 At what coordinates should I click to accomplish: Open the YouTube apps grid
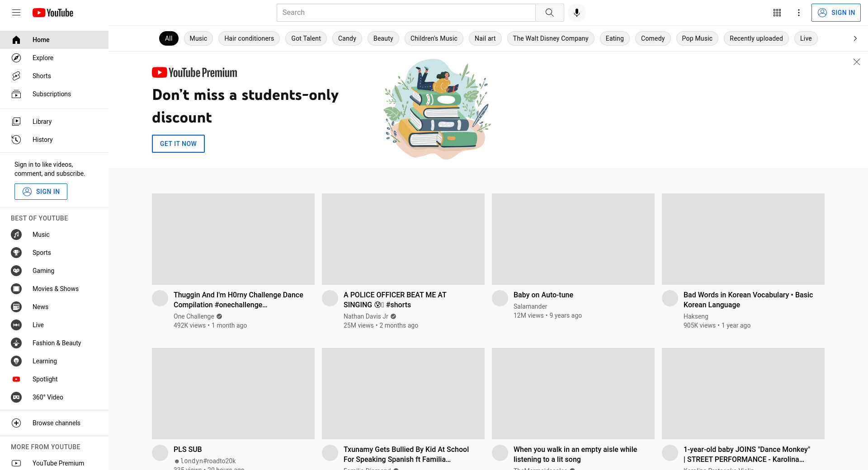click(x=777, y=13)
